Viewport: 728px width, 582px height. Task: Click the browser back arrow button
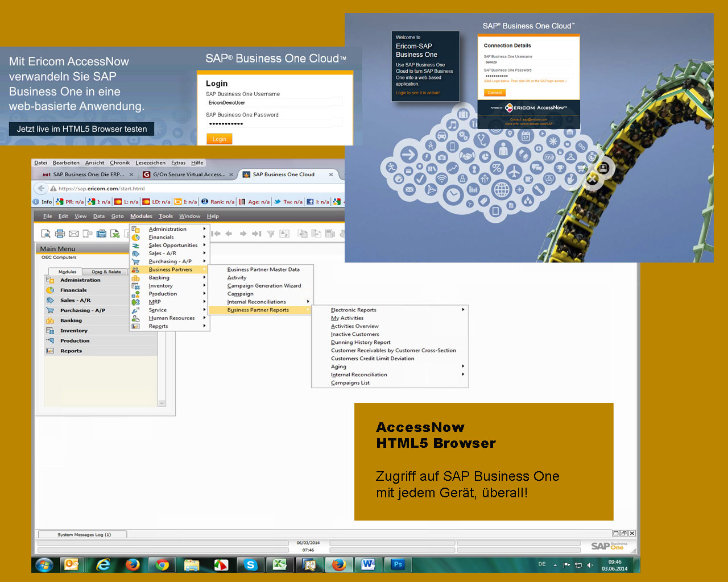click(x=41, y=188)
